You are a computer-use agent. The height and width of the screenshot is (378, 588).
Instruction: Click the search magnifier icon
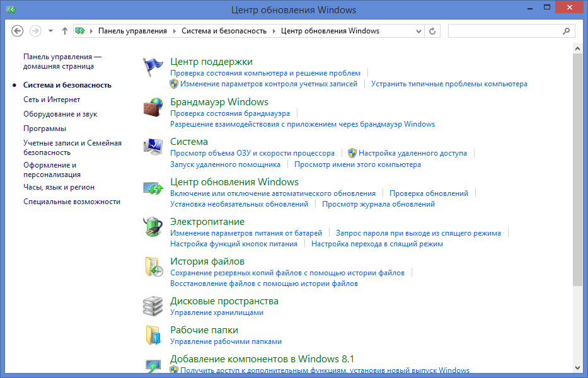click(x=566, y=31)
